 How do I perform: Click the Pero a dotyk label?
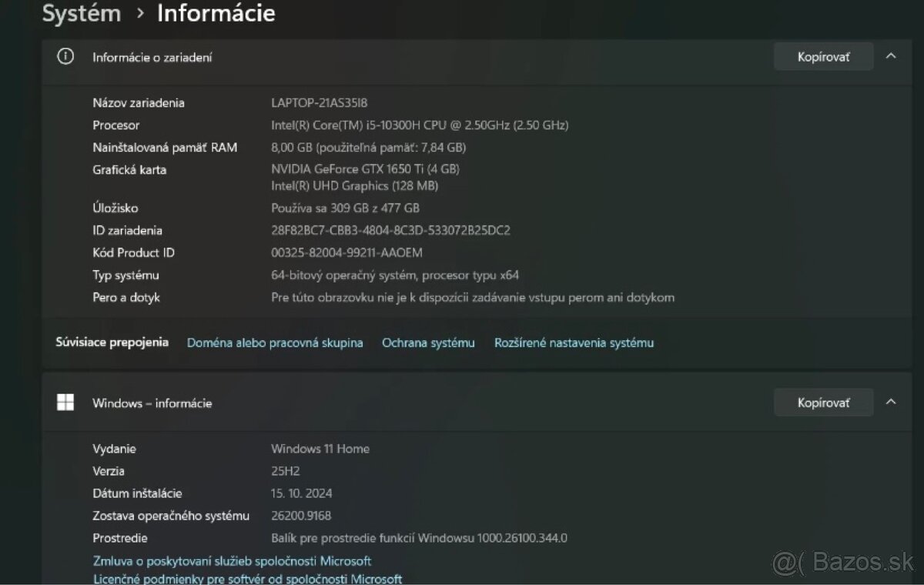click(x=126, y=297)
